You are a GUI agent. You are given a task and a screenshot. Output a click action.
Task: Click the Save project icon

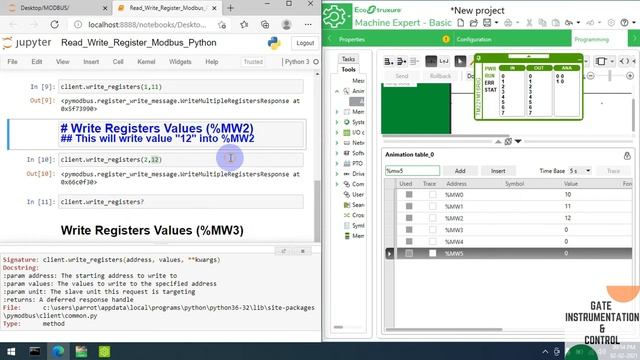[x=487, y=23]
